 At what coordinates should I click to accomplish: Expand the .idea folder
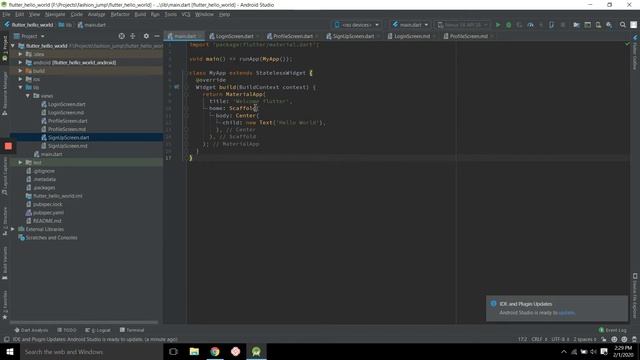pos(20,54)
